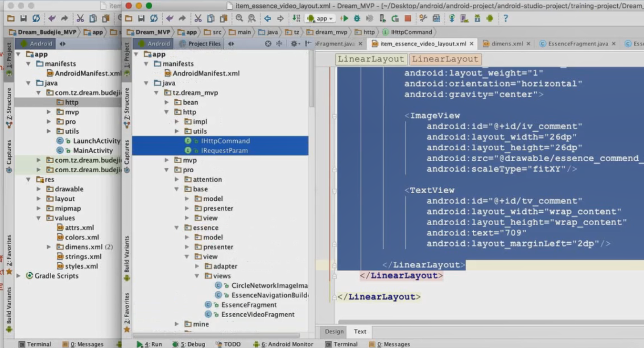Click Cut scissors icon in Dream_Budejie_MVP window
Screen dimensions: 644x348
80,18
